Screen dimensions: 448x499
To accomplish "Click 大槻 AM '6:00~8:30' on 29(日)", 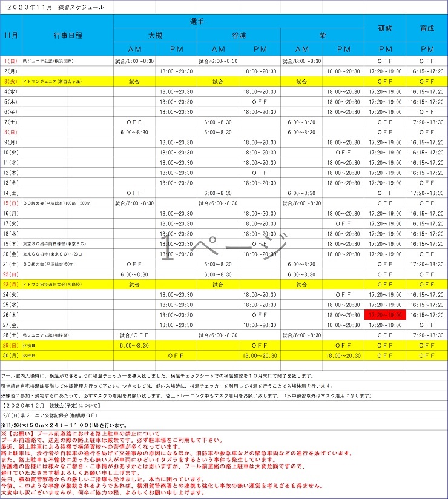I will (x=134, y=345).
